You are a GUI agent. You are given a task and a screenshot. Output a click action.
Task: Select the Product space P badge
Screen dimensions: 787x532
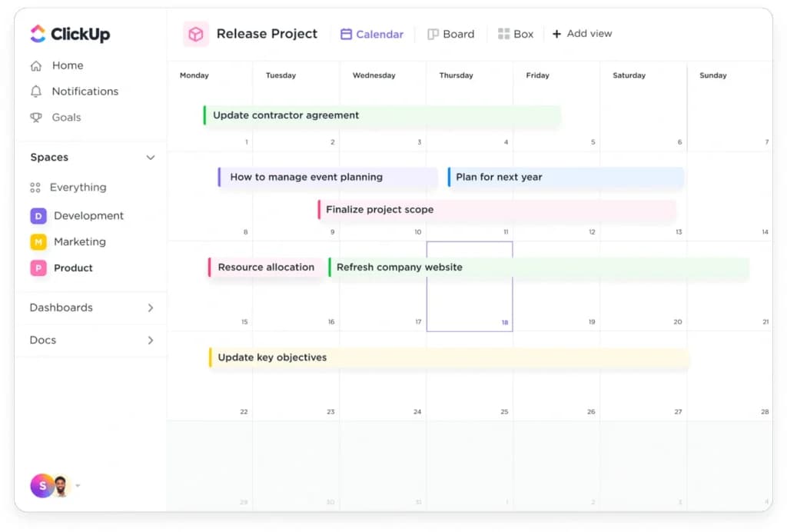click(38, 268)
